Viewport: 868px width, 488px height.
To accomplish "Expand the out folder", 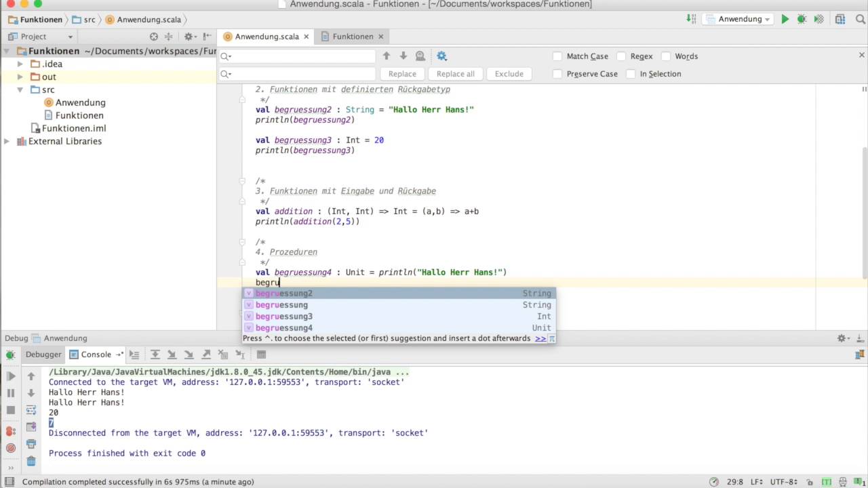I will click(21, 77).
